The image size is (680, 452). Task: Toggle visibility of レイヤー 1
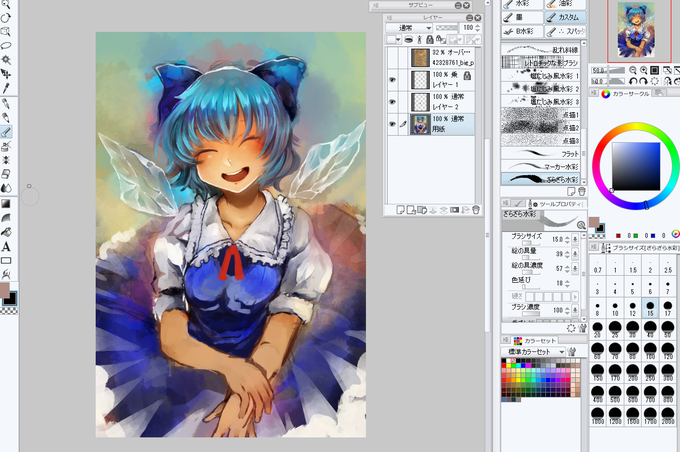tap(392, 80)
